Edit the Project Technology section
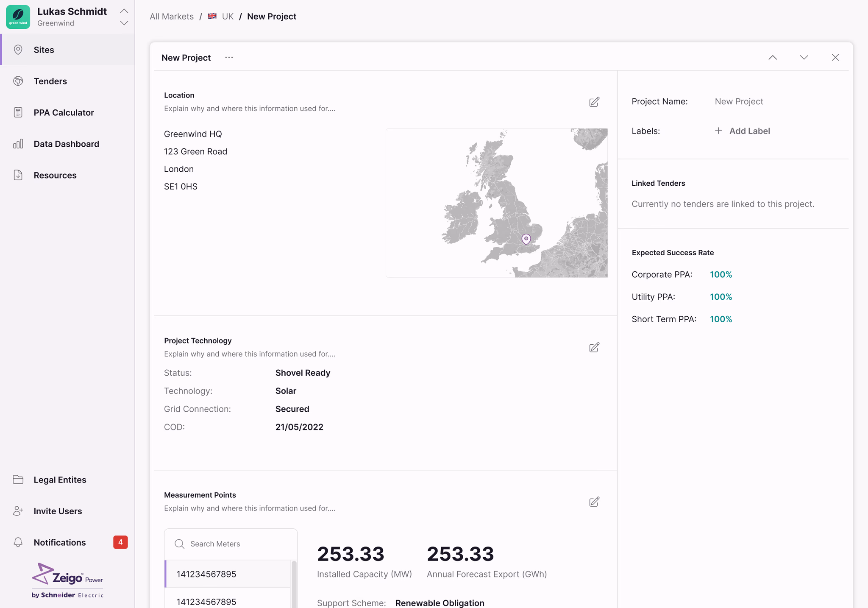Image resolution: width=868 pixels, height=608 pixels. [594, 347]
